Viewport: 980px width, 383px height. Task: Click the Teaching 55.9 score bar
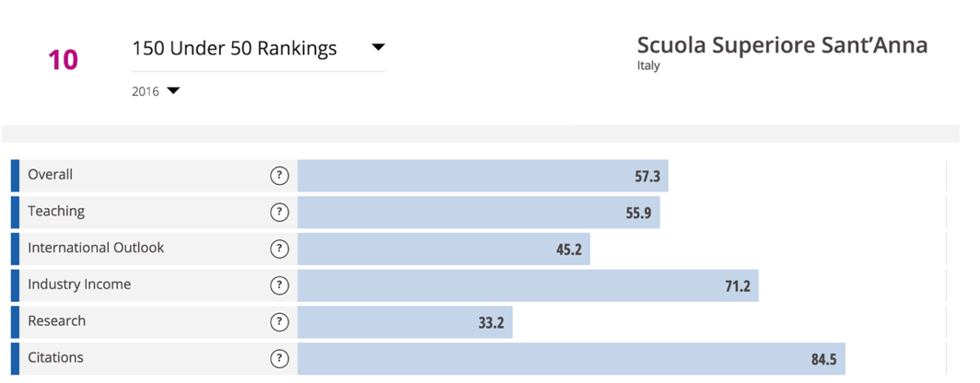pos(478,213)
